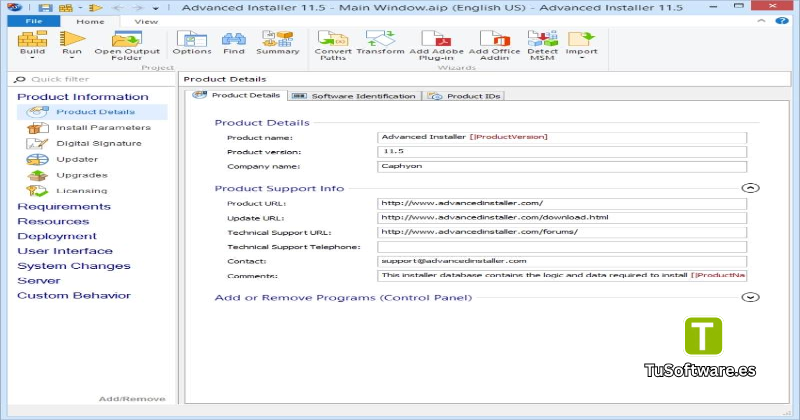
Task: Open the Build dropdown arrow
Action: click(x=32, y=58)
